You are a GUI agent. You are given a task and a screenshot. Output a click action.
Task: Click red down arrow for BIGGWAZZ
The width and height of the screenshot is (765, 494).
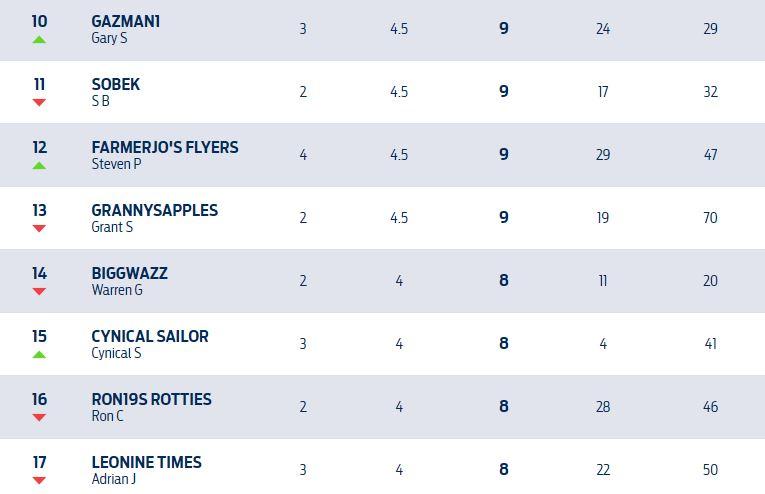[39, 291]
